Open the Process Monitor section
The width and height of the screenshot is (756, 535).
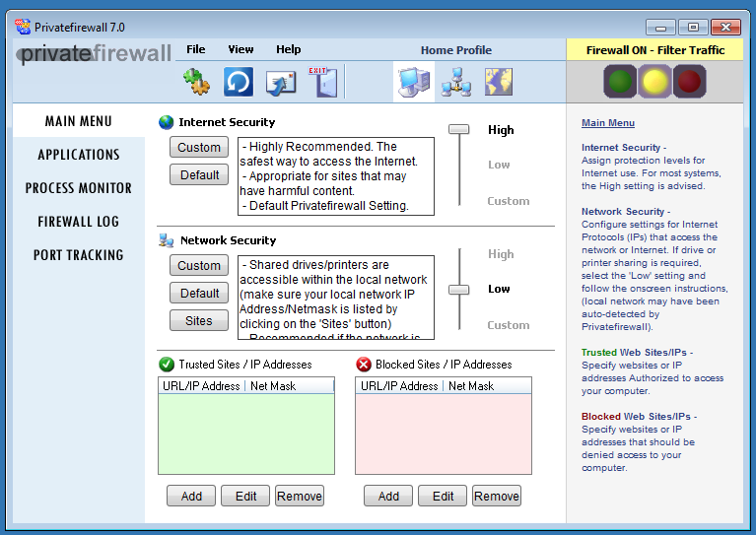[x=79, y=188]
